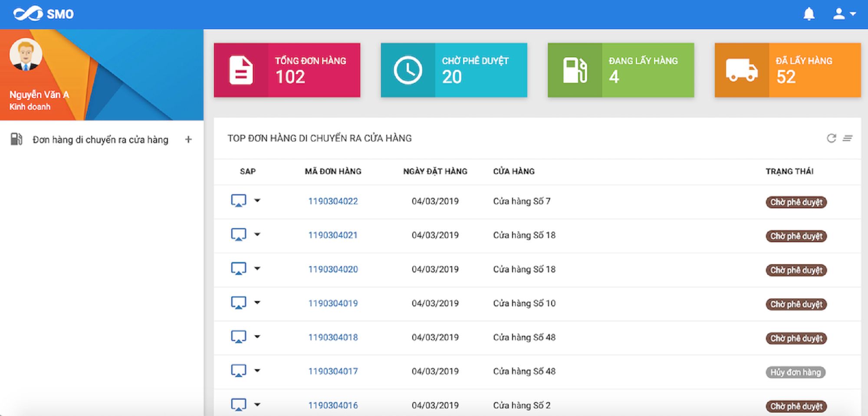Open the table list options icon

pyautogui.click(x=848, y=138)
